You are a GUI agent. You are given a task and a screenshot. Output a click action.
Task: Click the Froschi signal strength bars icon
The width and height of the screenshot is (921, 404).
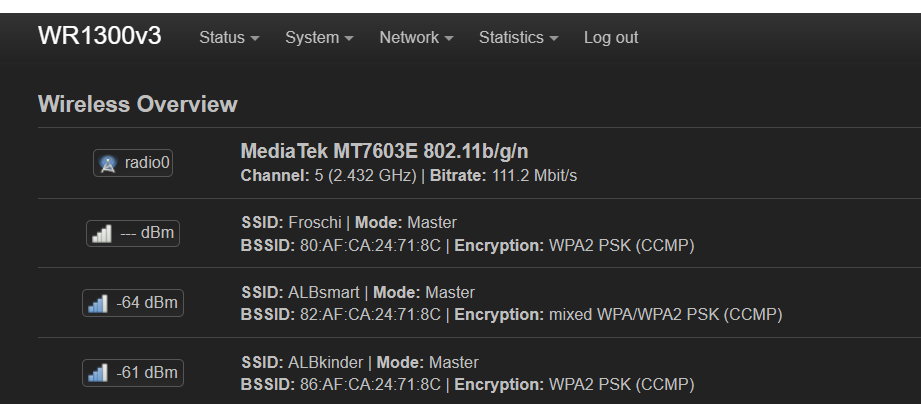point(102,234)
